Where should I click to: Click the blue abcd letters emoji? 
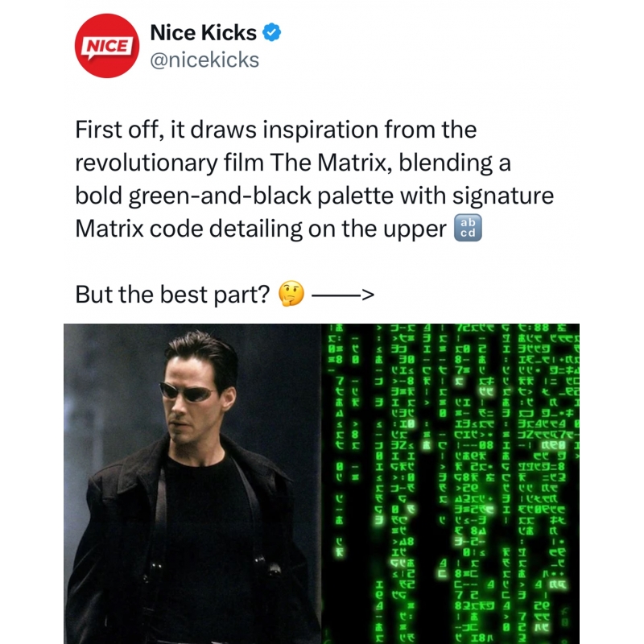click(468, 228)
